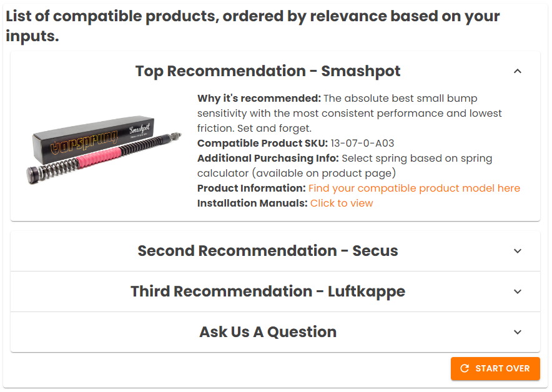Image resolution: width=552 pixels, height=392 pixels.
Task: Expand the 'Second Recommendation - Secus' title
Action: pyautogui.click(x=268, y=251)
